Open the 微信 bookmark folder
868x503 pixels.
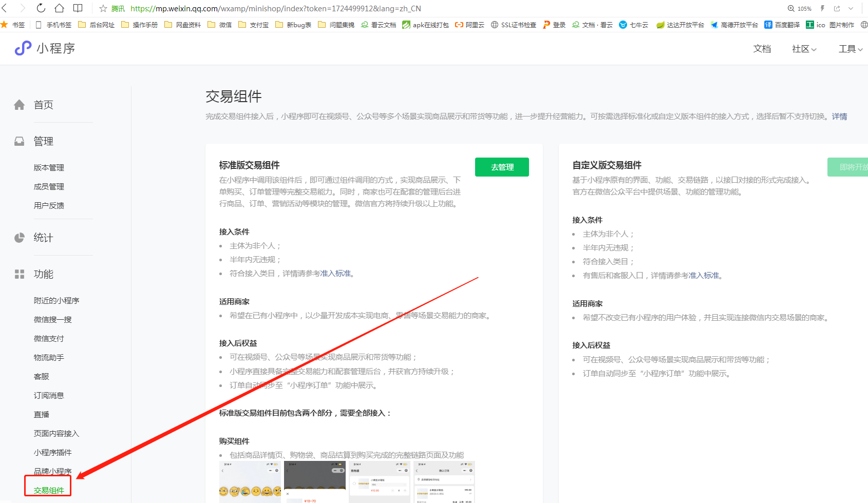coord(220,25)
